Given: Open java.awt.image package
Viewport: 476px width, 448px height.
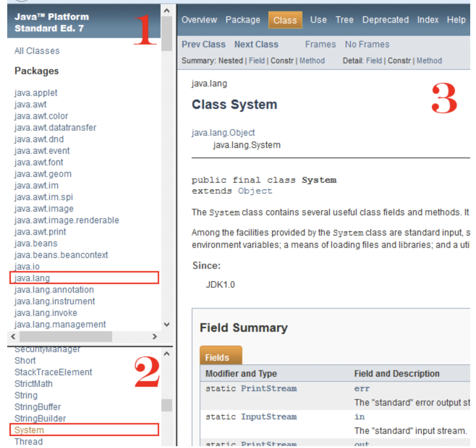Looking at the screenshot, I should (44, 209).
